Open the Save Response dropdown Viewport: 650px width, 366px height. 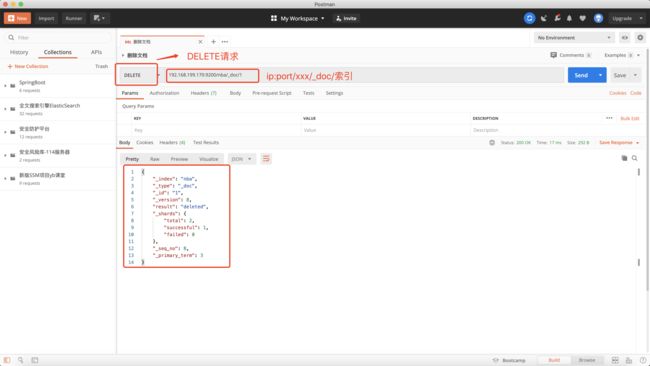(x=619, y=143)
